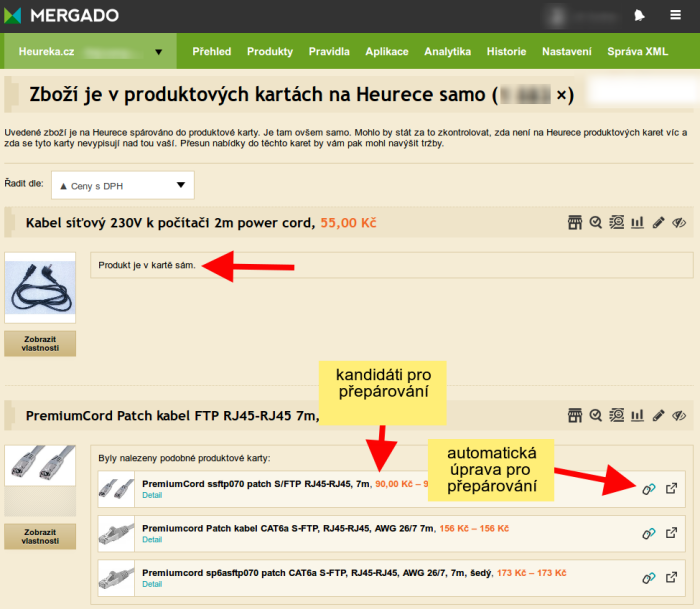Open external link for sp6asftp070 šedý row
The width and height of the screenshot is (700, 609).
(671, 577)
